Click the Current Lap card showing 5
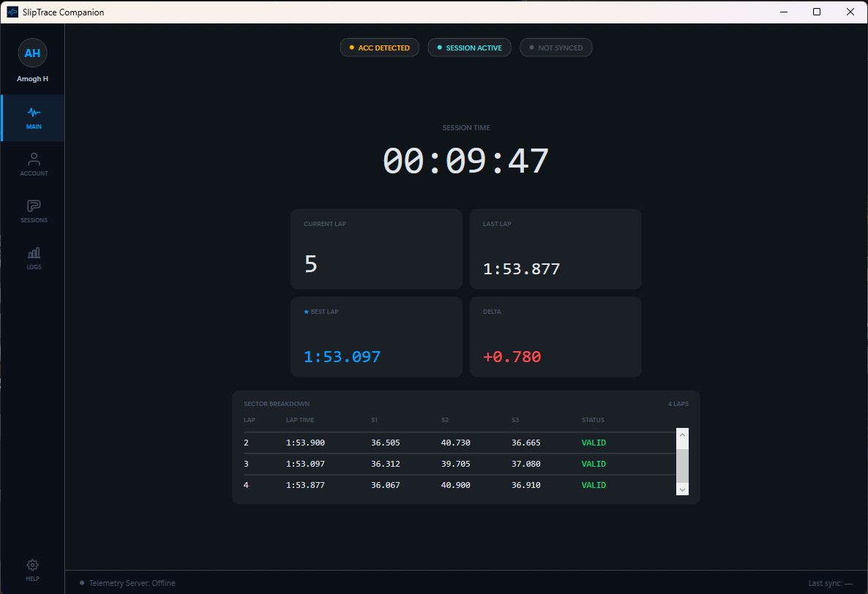The height and width of the screenshot is (594, 868). [376, 249]
